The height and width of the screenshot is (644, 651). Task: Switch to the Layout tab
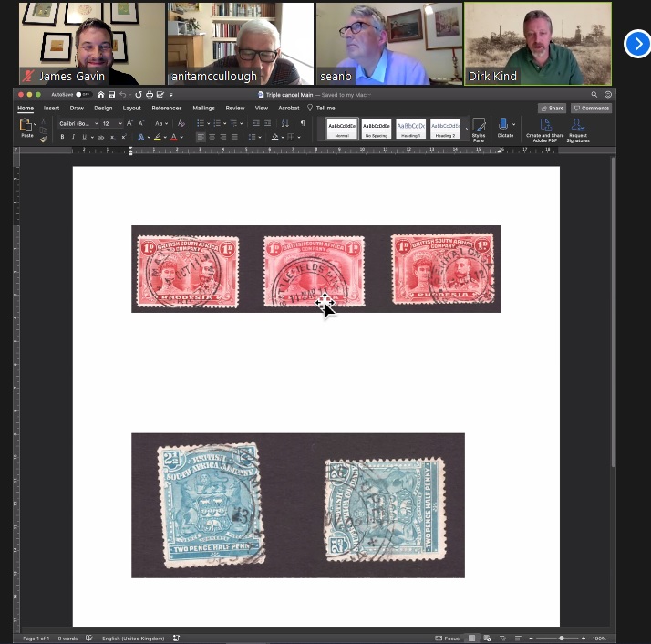pyautogui.click(x=131, y=108)
